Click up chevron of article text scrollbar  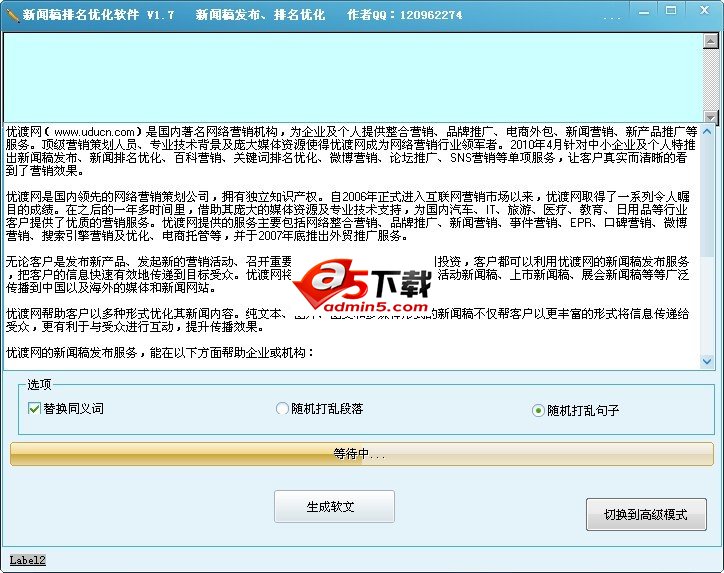pyautogui.click(x=706, y=132)
